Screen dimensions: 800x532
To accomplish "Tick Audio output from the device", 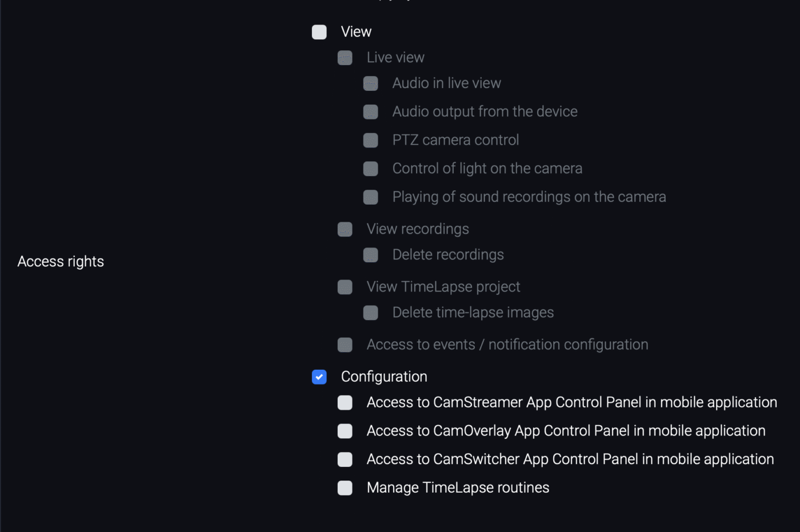I will click(x=371, y=112).
